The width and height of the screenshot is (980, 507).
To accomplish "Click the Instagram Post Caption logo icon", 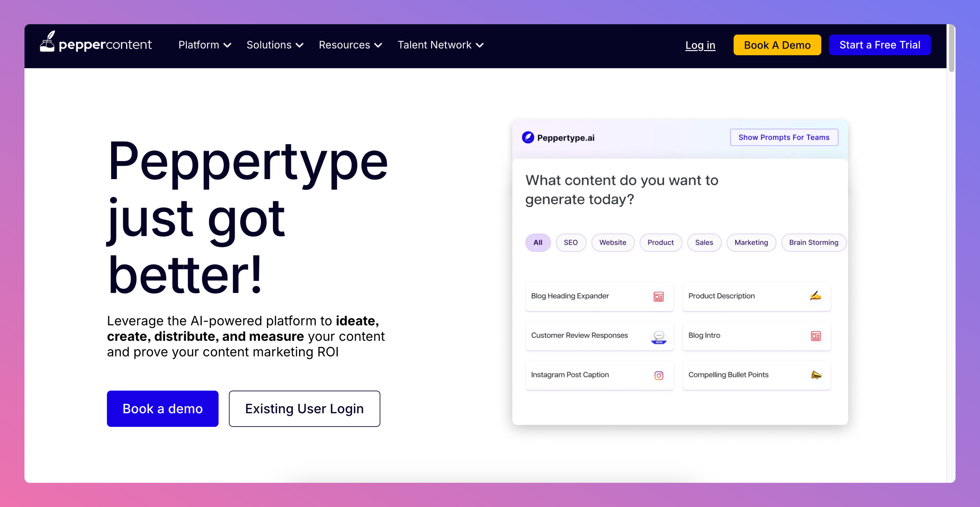I will coord(659,375).
